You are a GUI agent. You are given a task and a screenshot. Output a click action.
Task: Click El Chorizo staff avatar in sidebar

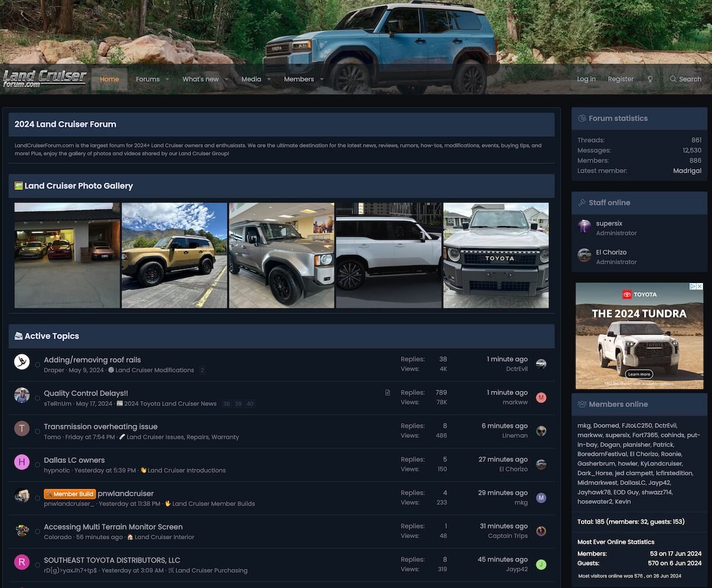click(x=584, y=255)
